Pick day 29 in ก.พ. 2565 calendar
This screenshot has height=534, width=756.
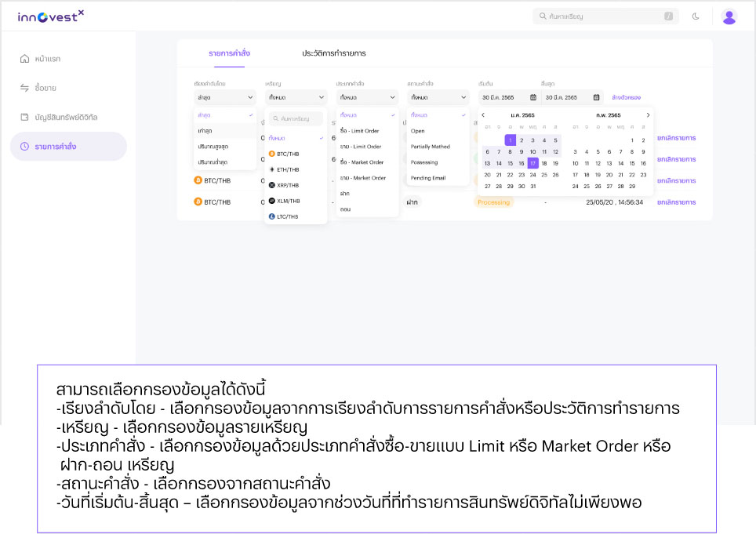tap(632, 186)
